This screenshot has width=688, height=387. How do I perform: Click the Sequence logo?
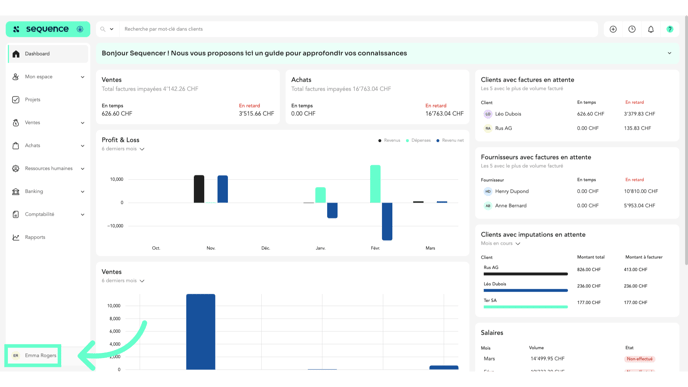[x=48, y=29]
